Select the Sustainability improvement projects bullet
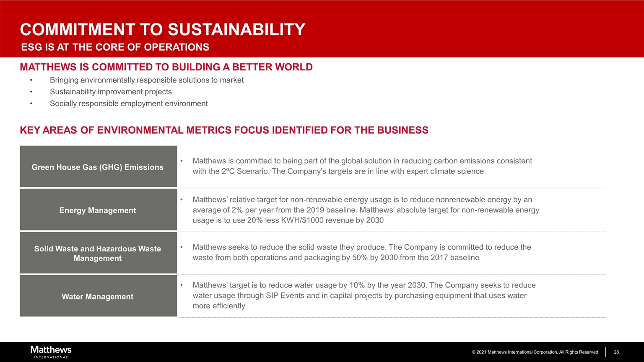The height and width of the screenshot is (362, 644). coord(111,92)
